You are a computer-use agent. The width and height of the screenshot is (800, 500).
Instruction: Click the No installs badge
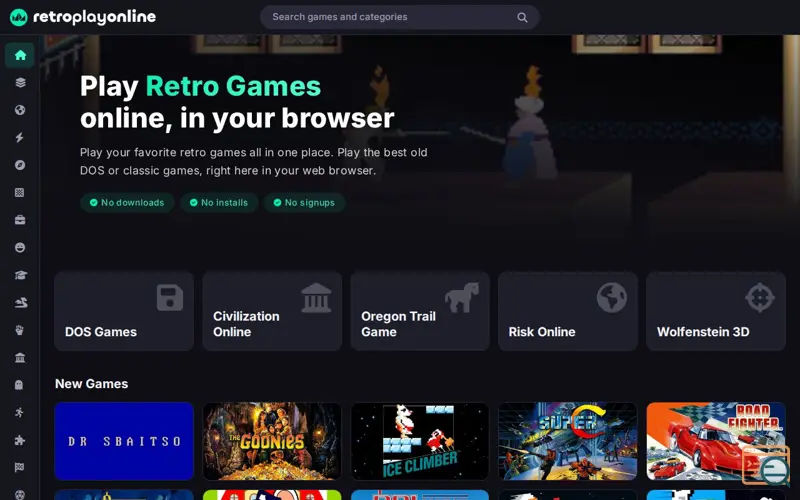(219, 203)
